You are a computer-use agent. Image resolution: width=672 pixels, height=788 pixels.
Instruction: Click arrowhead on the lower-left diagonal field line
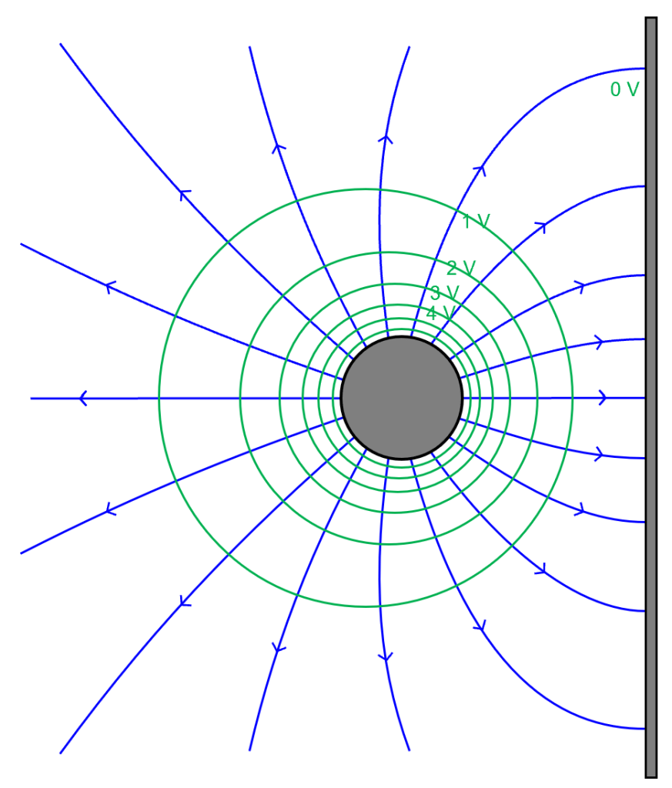pyautogui.click(x=183, y=603)
